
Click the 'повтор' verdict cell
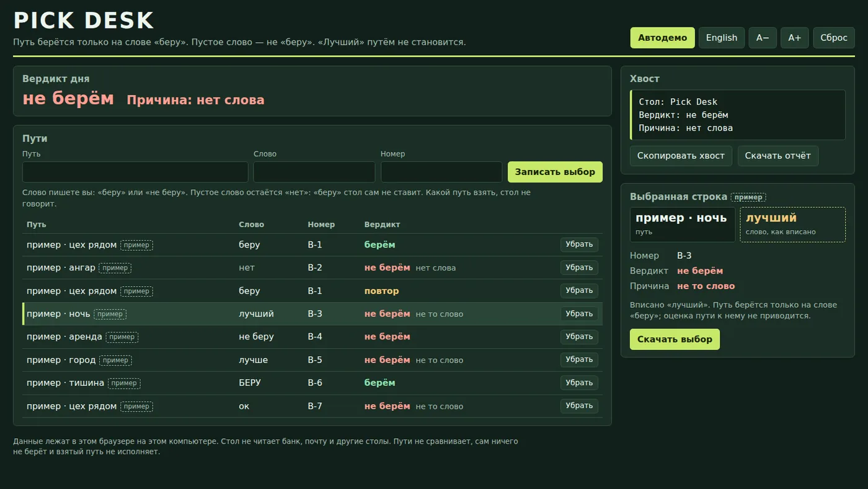[x=381, y=291]
